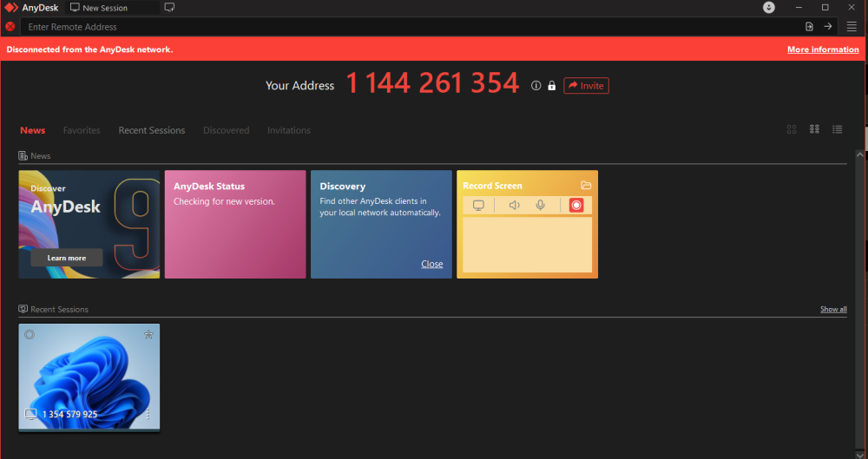Image resolution: width=868 pixels, height=459 pixels.
Task: Select the News tab
Action: click(x=33, y=131)
